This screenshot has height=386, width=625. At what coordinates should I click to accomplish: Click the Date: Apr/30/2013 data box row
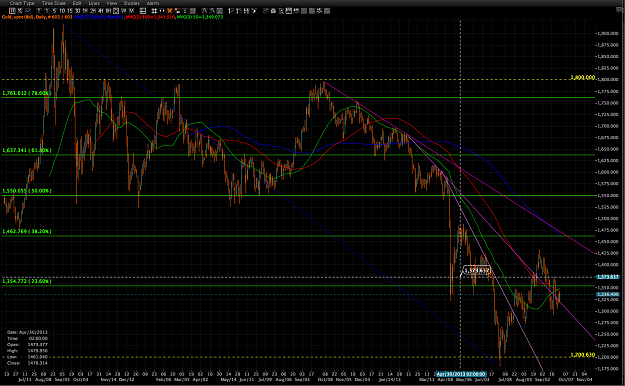(x=27, y=332)
